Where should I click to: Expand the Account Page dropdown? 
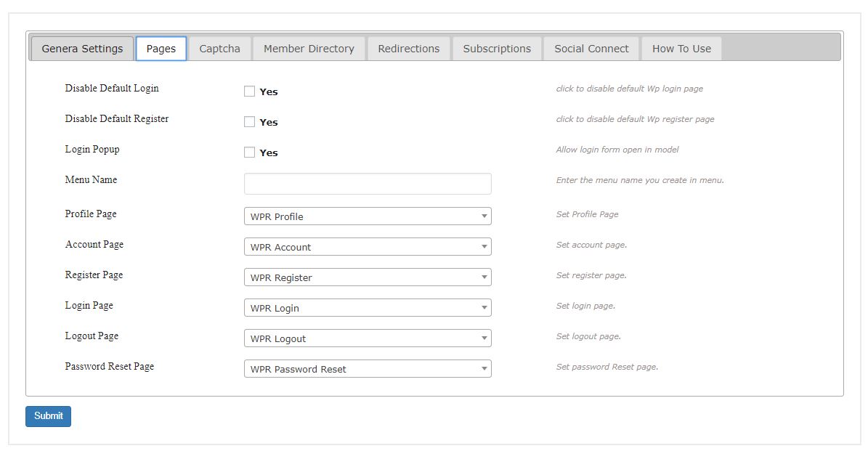[x=368, y=246]
